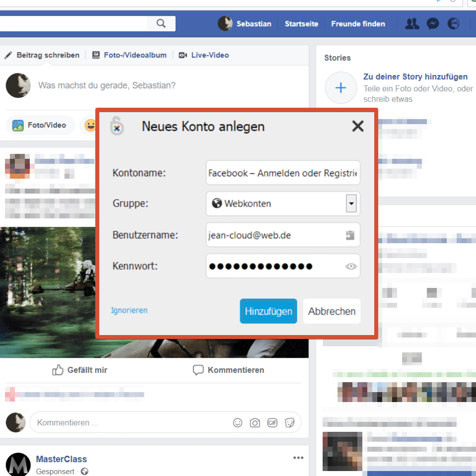Viewport: 476px width, 476px height.
Task: Add a GIF via comment GIF icon
Action: [x=272, y=422]
